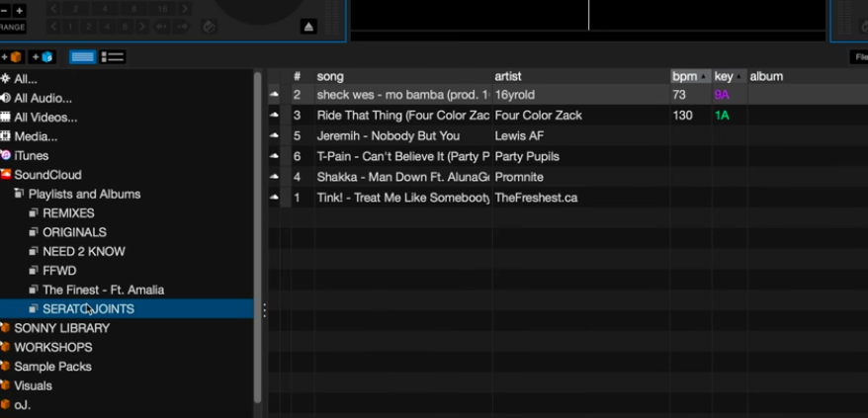
Task: Select the NEED 2 KNOW playlist
Action: [84, 251]
